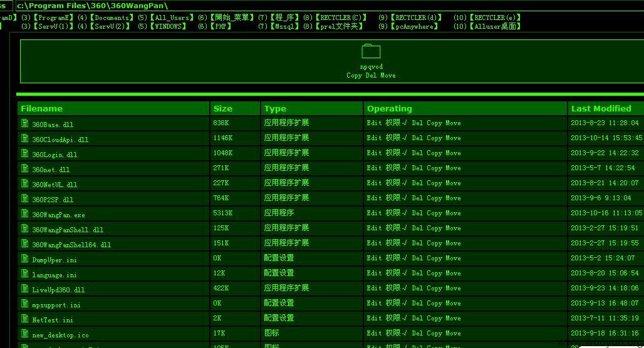Open the PHP shortcut

tap(221, 26)
